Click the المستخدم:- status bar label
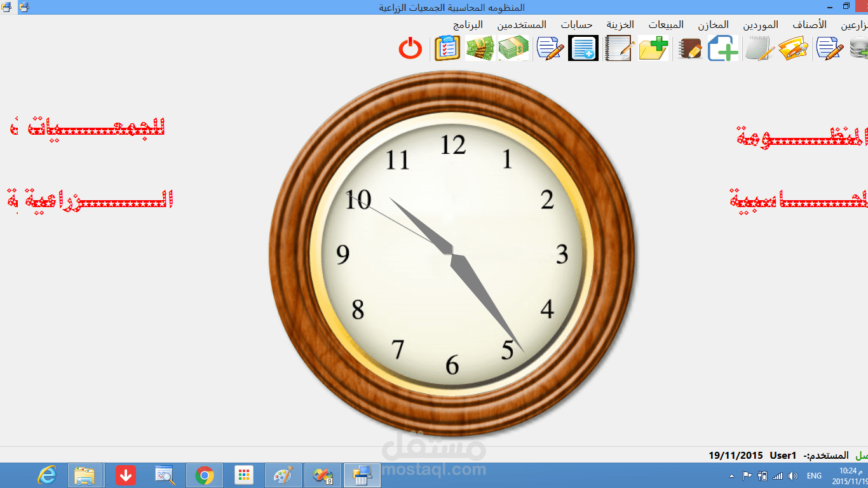The width and height of the screenshot is (868, 488). pyautogui.click(x=826, y=456)
